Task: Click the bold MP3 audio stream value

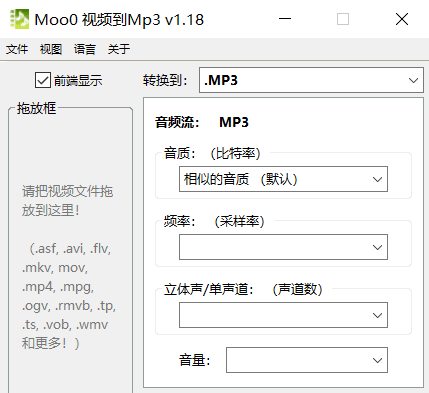Action: click(234, 122)
